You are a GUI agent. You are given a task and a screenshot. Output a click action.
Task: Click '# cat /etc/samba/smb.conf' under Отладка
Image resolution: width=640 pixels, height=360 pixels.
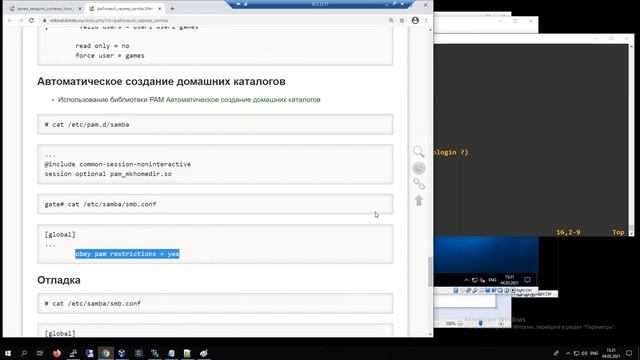[93, 304]
